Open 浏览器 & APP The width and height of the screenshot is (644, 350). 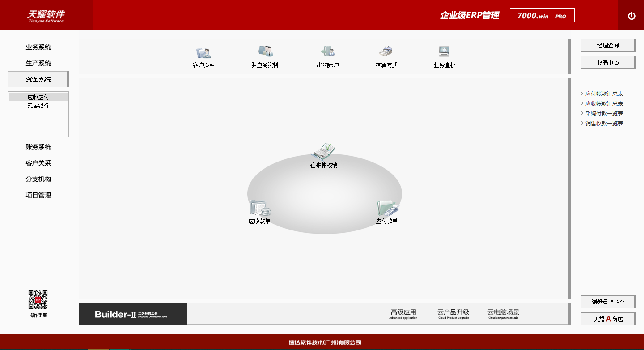pyautogui.click(x=608, y=302)
